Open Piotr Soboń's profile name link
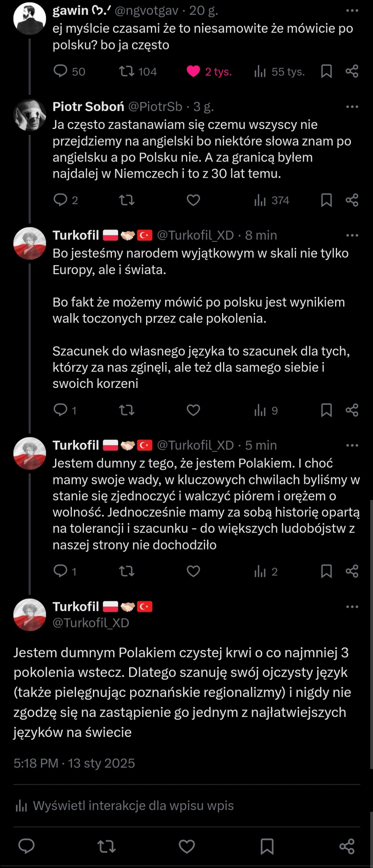Image resolution: width=373 pixels, height=868 pixels. pyautogui.click(x=88, y=106)
